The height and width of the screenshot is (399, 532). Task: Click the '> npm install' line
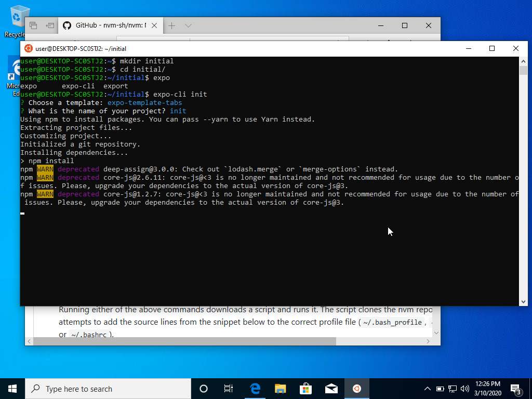tap(47, 161)
